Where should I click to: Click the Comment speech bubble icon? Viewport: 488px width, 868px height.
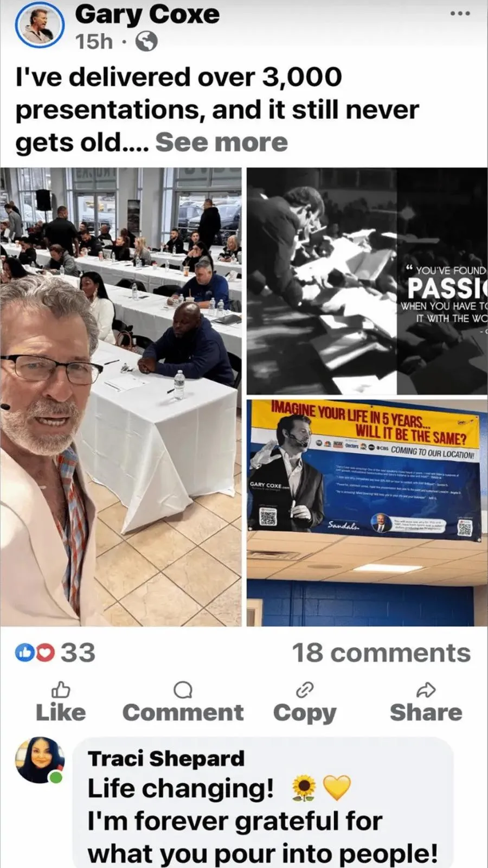click(x=183, y=690)
